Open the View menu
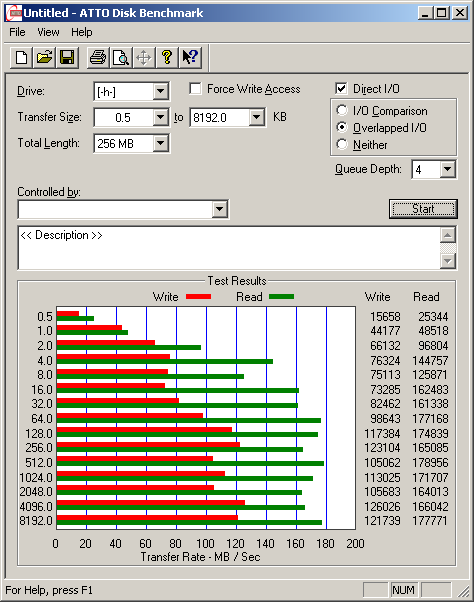 (48, 32)
